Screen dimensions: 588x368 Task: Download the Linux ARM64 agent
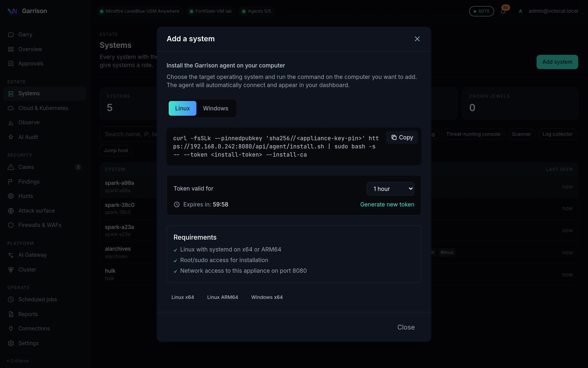click(223, 297)
